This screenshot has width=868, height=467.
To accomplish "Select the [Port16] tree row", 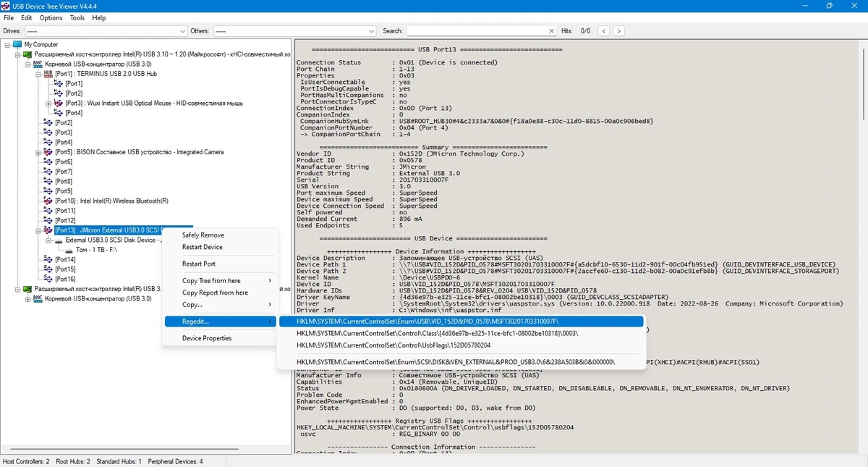I will (x=65, y=279).
